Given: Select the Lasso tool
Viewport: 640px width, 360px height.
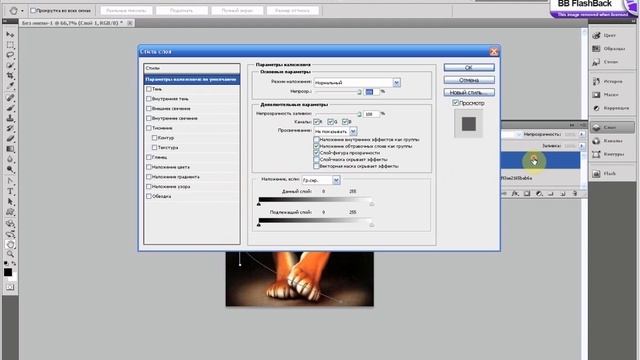Looking at the screenshot, I should point(10,55).
